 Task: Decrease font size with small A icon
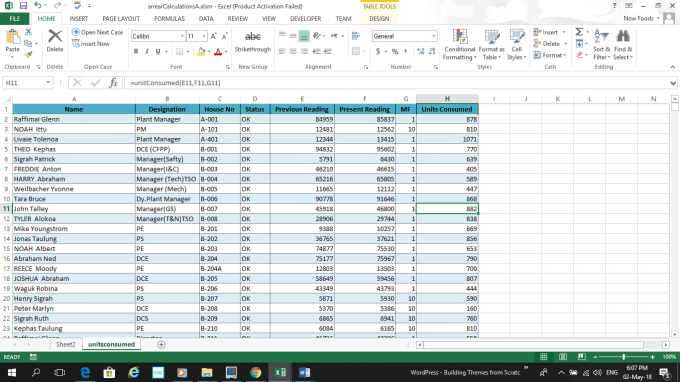click(224, 36)
